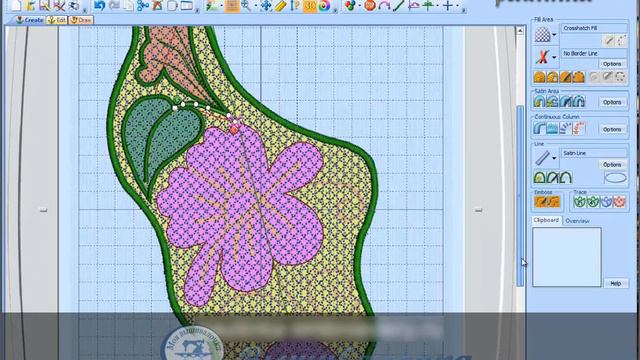This screenshot has height=360, width=640.
Task: Click third orange Fill Area create icon
Action: [565, 77]
